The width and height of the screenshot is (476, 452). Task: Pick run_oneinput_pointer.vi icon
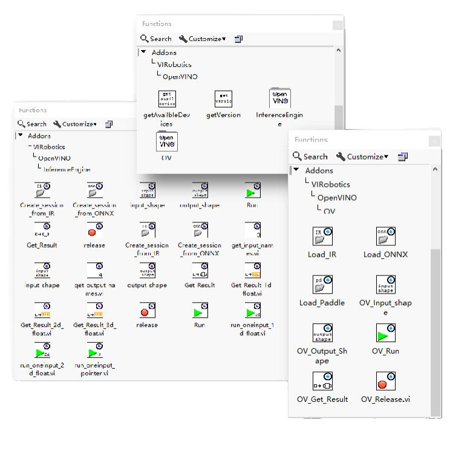pyautogui.click(x=95, y=350)
